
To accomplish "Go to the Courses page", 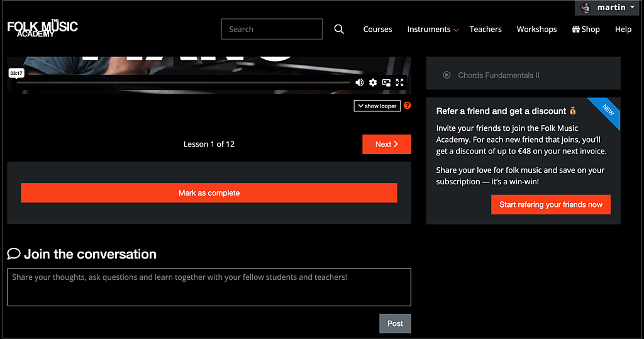I will [377, 30].
